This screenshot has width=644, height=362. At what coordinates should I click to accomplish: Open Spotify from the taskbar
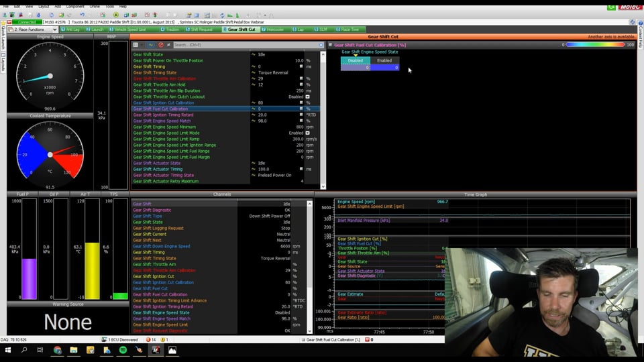123,350
